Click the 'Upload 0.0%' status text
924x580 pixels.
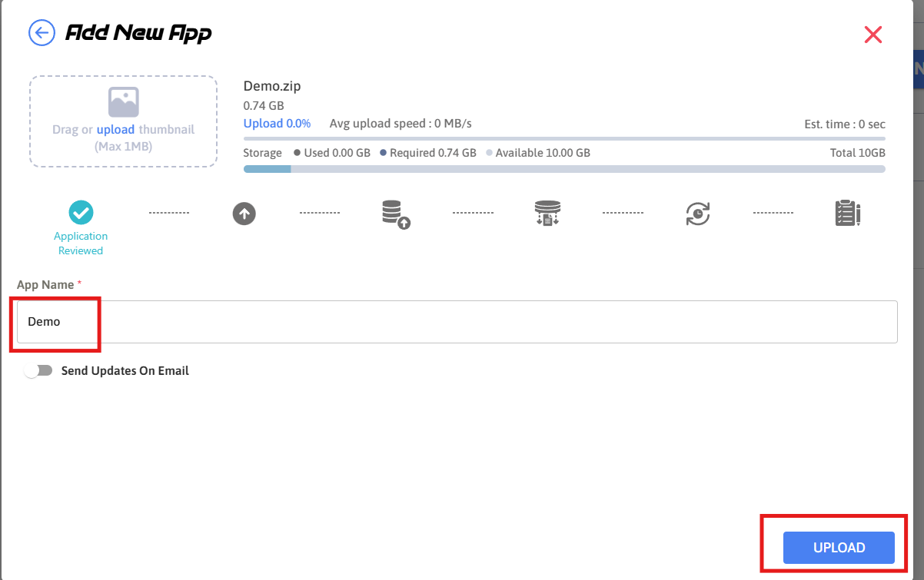pos(277,124)
